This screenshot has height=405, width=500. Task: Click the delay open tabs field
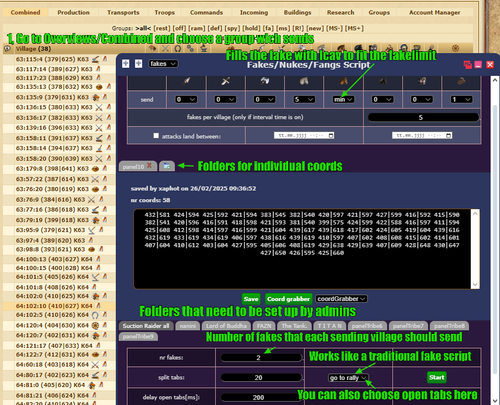coord(261,397)
